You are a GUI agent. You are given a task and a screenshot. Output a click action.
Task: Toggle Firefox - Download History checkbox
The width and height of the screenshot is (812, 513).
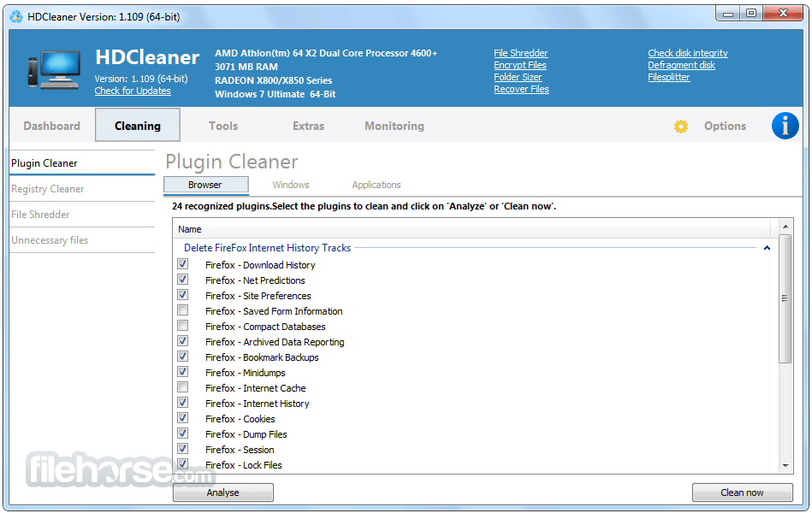(183, 264)
